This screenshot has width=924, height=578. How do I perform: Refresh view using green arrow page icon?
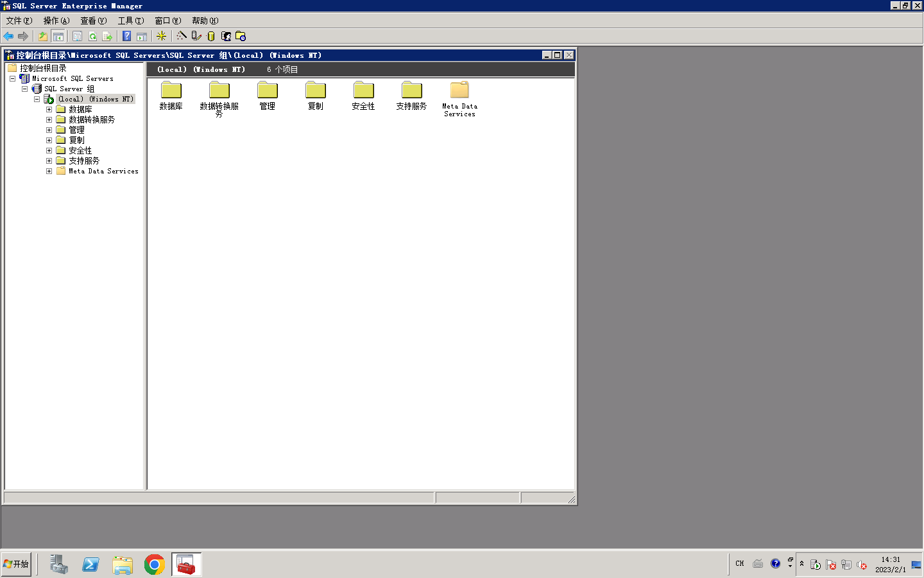coord(92,37)
